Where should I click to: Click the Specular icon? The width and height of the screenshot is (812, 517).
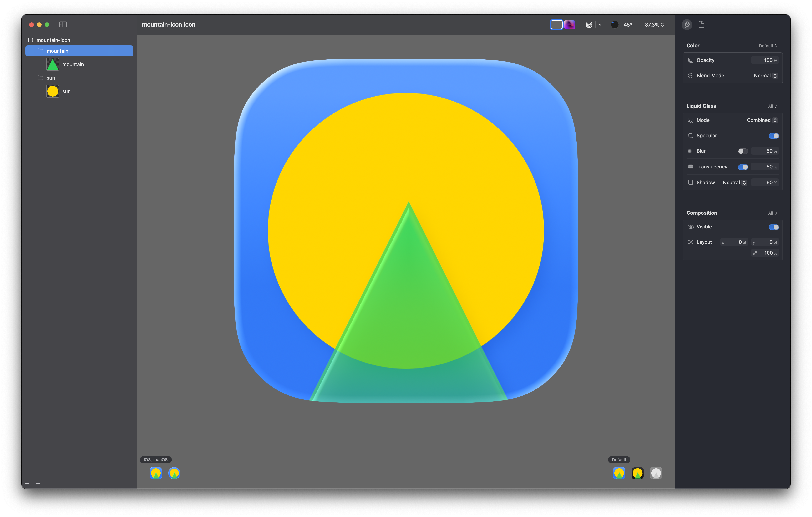pyautogui.click(x=691, y=135)
